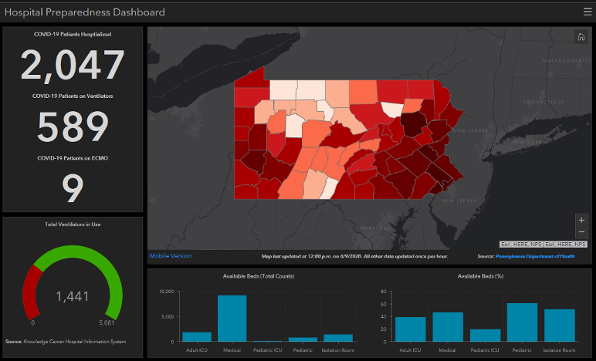This screenshot has height=361, width=596.
Task: Click the darkest maroon county on map
Action: click(x=414, y=123)
